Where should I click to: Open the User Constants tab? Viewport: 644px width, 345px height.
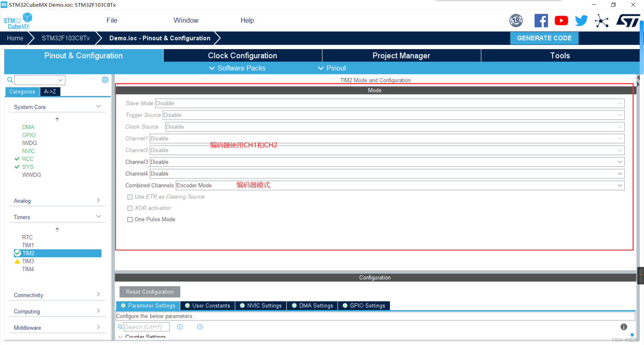pyautogui.click(x=208, y=305)
